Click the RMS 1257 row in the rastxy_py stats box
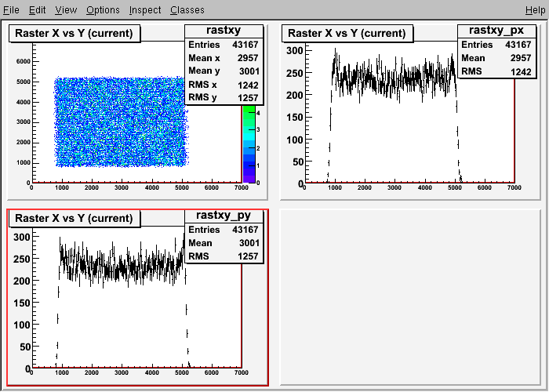549x392 pixels. pos(224,256)
